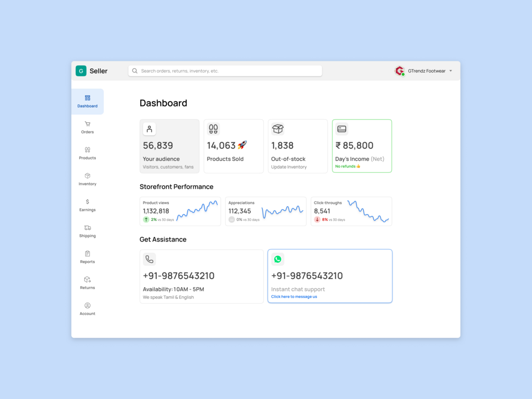Click the 56,839 audience number
The height and width of the screenshot is (399, 532).
(158, 145)
